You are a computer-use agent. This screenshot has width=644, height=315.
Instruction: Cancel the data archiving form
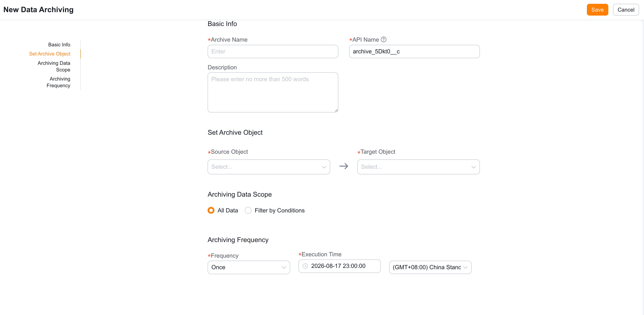pyautogui.click(x=626, y=10)
